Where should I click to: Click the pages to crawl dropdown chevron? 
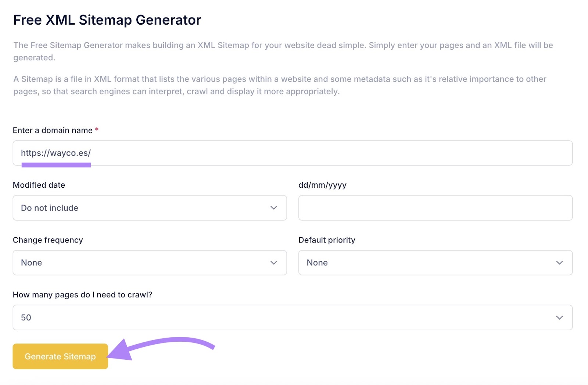click(559, 317)
